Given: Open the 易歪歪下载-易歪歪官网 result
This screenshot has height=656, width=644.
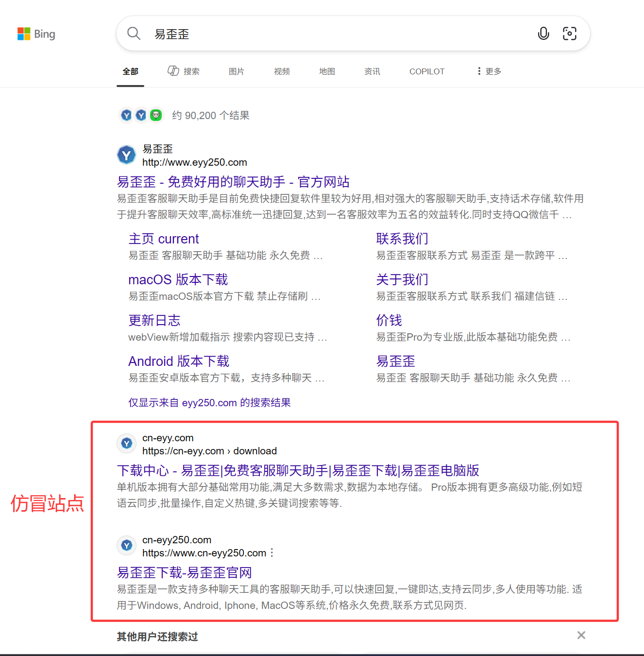Looking at the screenshot, I should [x=184, y=572].
